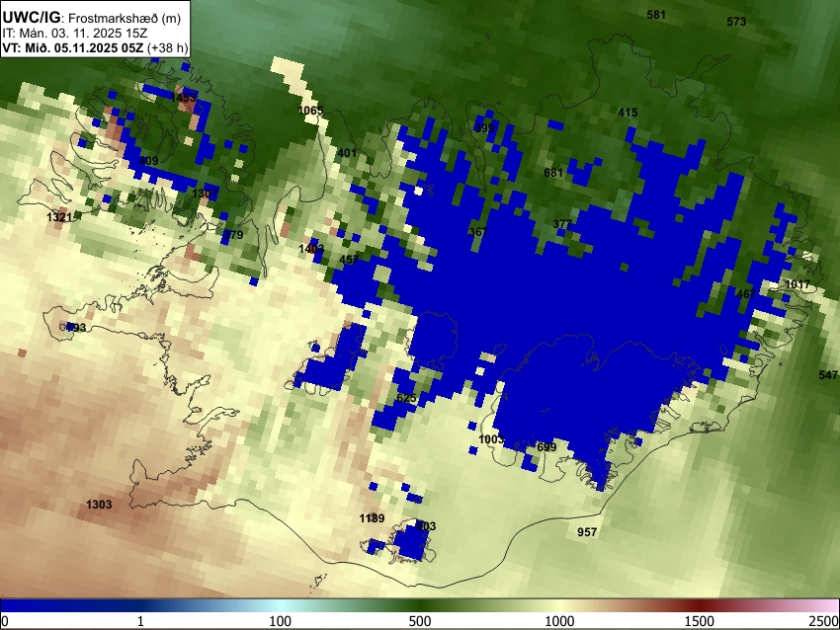Click the map value 457
The image size is (840, 630).
pyautogui.click(x=349, y=259)
